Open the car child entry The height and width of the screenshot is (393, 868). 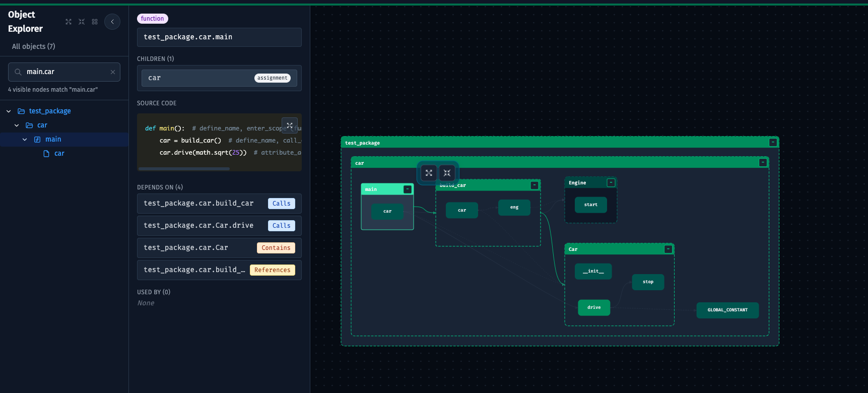tap(219, 78)
